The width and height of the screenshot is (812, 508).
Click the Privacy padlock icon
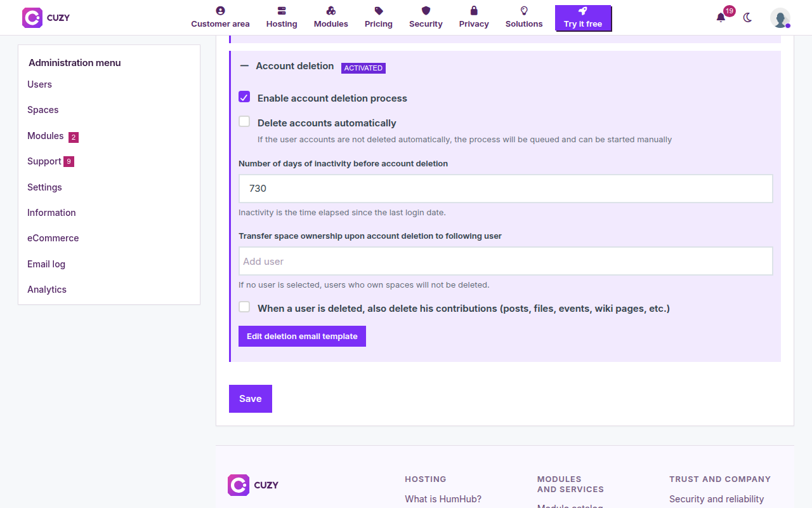(x=474, y=11)
